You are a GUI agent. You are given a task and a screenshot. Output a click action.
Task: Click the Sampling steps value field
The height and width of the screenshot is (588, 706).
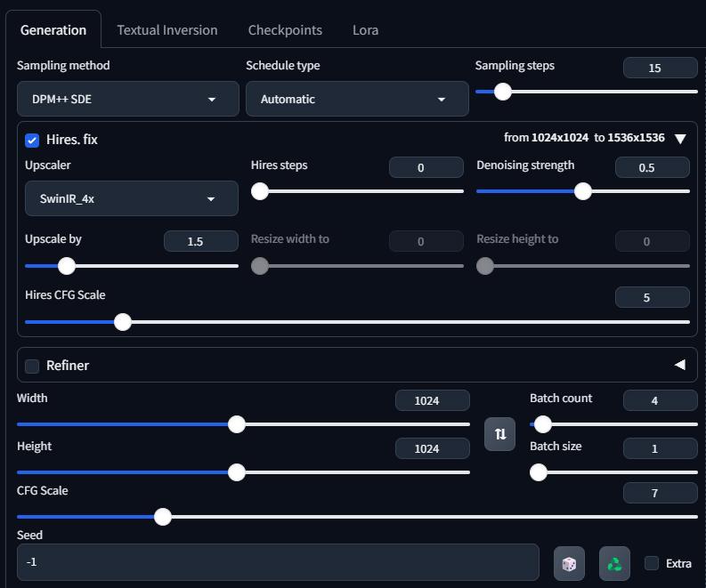pyautogui.click(x=660, y=68)
